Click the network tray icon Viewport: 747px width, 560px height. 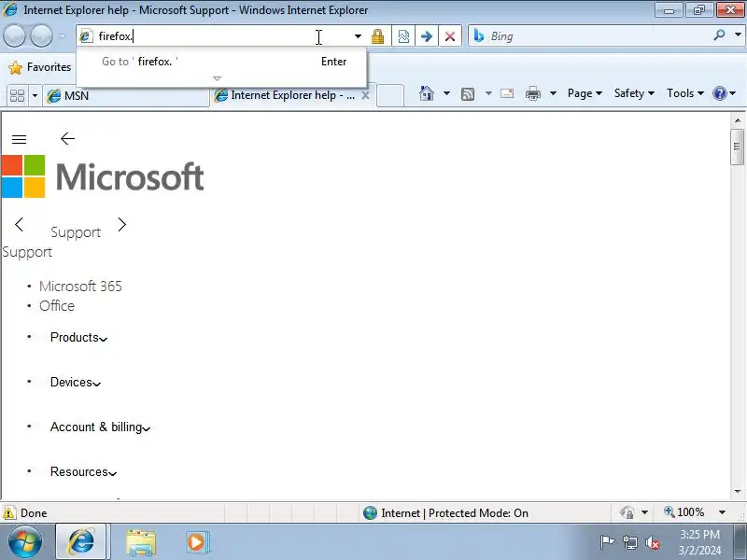pos(629,542)
